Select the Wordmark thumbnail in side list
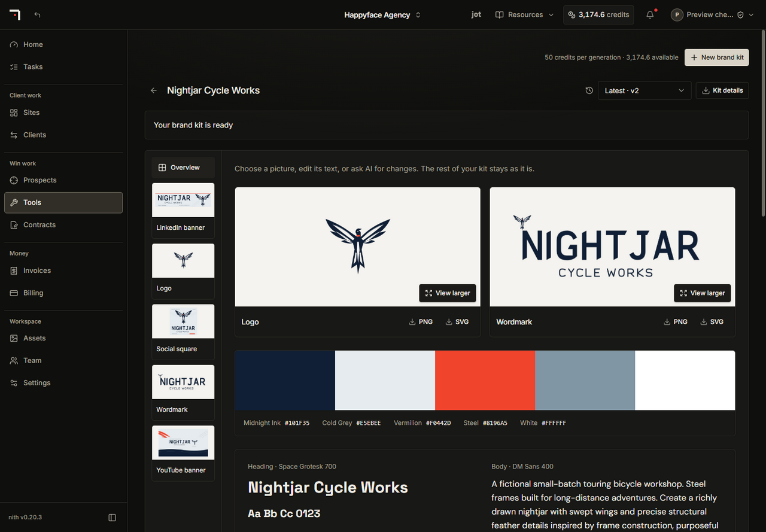 click(183, 392)
